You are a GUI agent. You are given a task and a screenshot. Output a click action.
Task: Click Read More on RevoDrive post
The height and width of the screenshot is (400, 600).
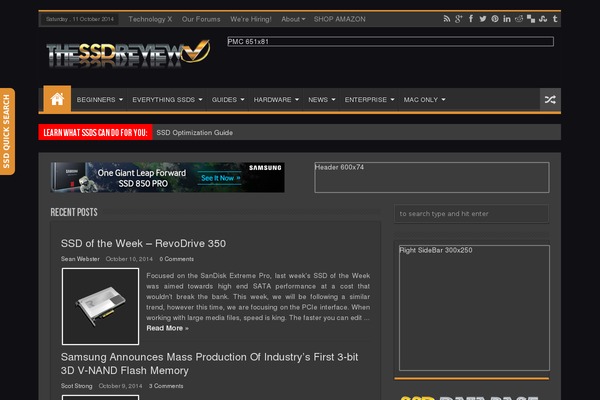[167, 328]
